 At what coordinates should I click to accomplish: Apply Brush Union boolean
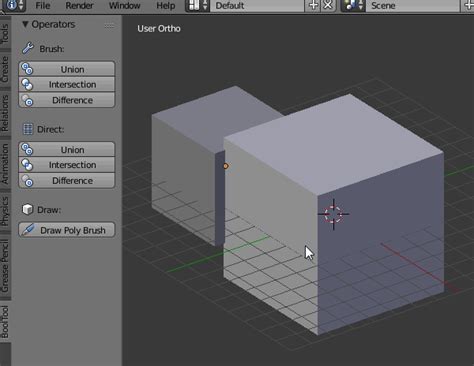pyautogui.click(x=67, y=69)
